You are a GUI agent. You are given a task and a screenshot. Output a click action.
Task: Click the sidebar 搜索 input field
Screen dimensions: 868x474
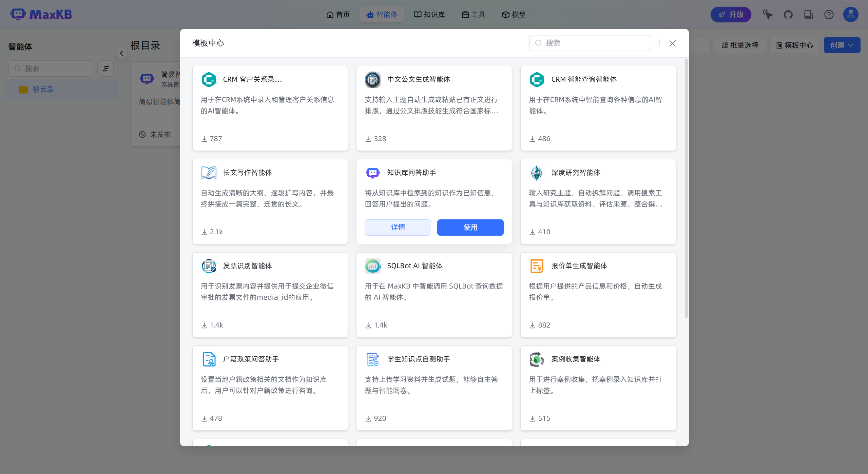click(51, 68)
